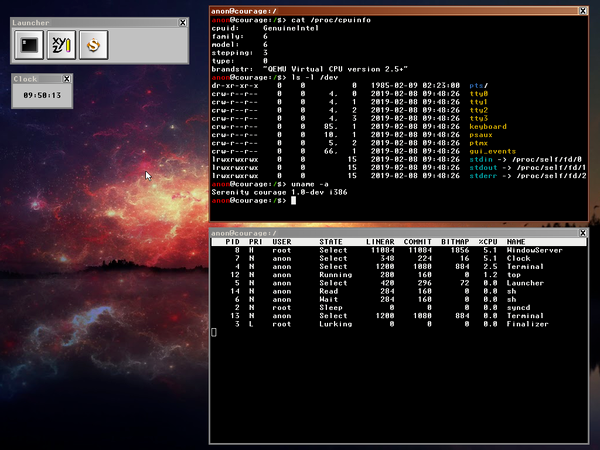Viewport: 600px width, 450px height.
Task: Click the keyboard device entry
Action: pyautogui.click(x=488, y=127)
